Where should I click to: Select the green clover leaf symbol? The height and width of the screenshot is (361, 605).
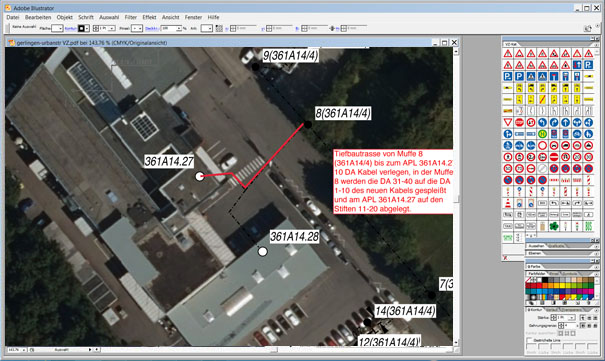point(554,226)
